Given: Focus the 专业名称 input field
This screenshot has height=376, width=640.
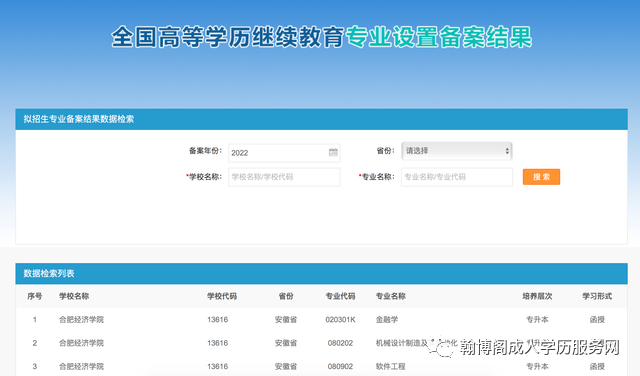Looking at the screenshot, I should (457, 177).
